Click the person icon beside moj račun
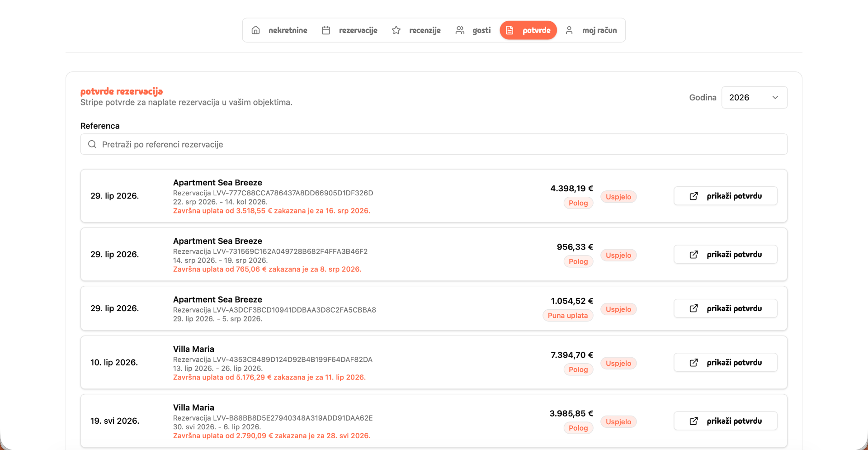Screen dimensions: 868x450 [x=569, y=30]
